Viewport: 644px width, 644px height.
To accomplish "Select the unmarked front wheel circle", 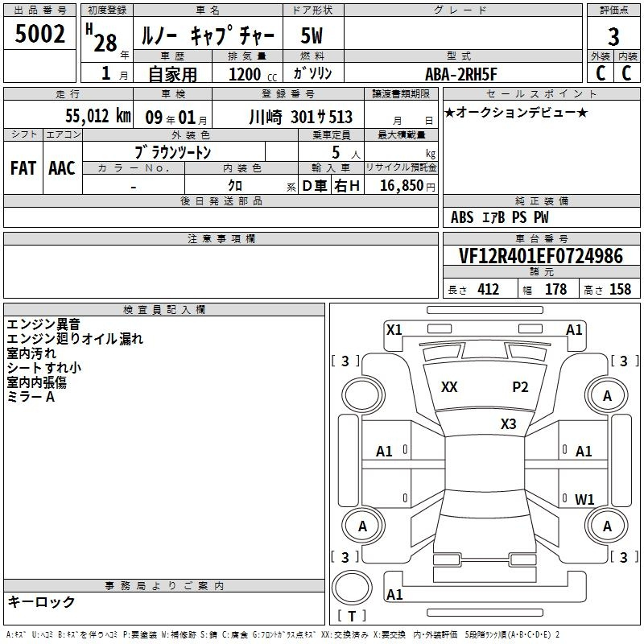I will [363, 395].
